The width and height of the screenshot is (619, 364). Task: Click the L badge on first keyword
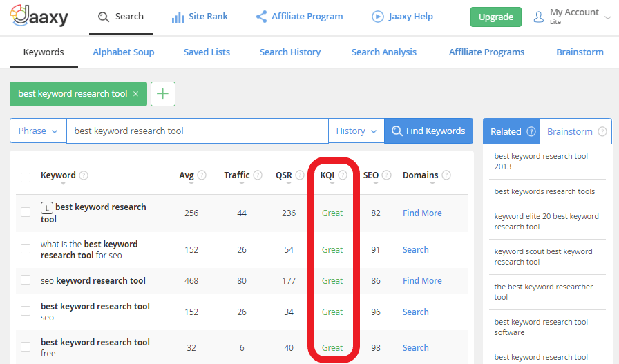46,208
